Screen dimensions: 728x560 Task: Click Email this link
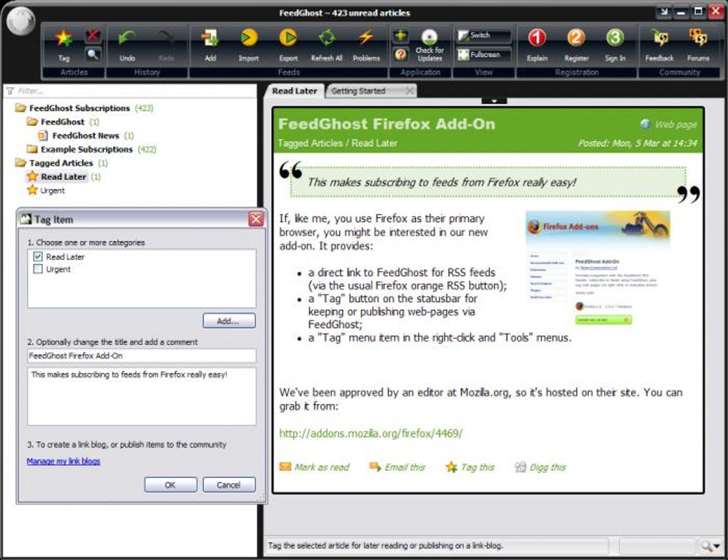pos(397,467)
